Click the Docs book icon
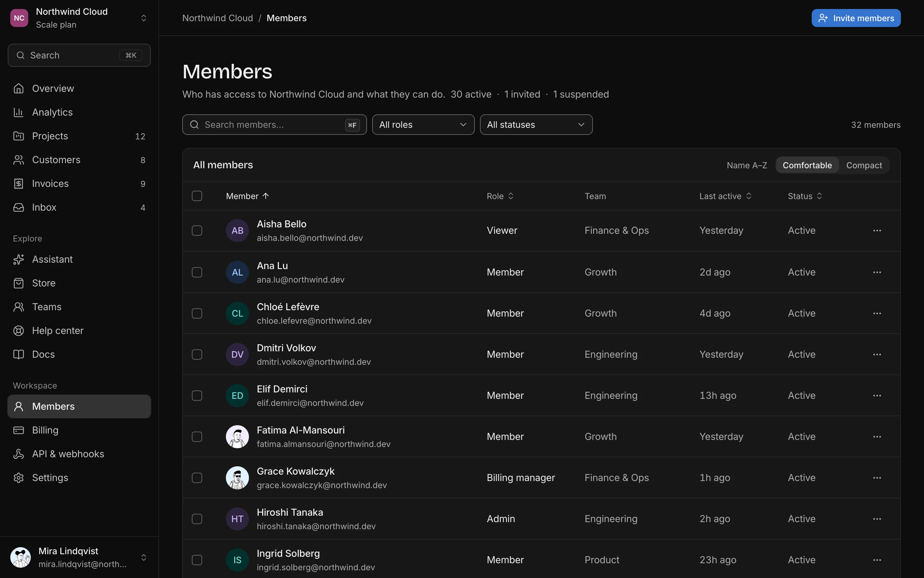The image size is (924, 578). (x=18, y=354)
